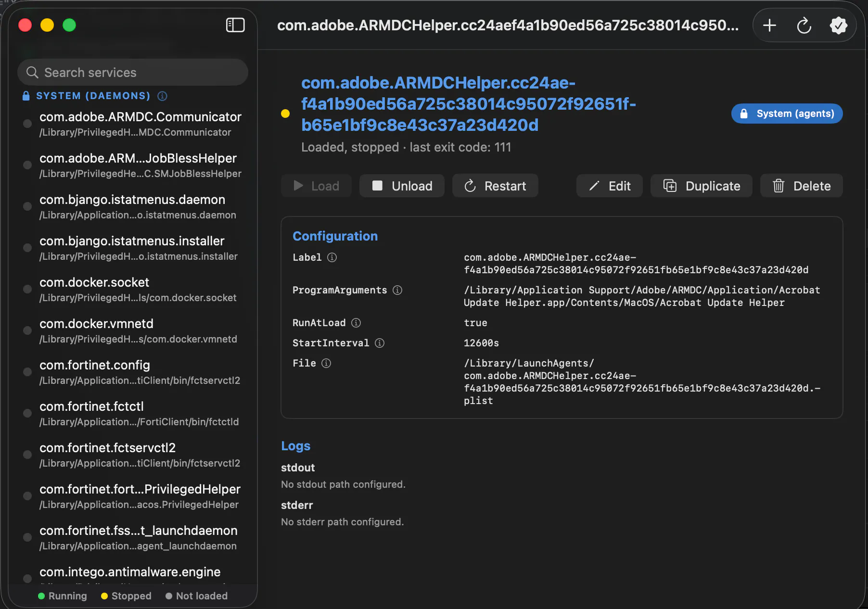Click 'No stderr path configured.' text

pyautogui.click(x=342, y=522)
